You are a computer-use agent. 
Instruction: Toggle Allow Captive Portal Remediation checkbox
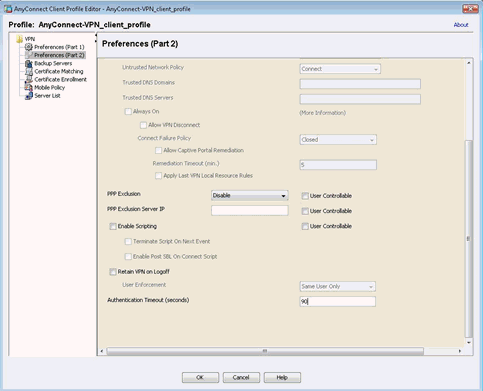[159, 151]
